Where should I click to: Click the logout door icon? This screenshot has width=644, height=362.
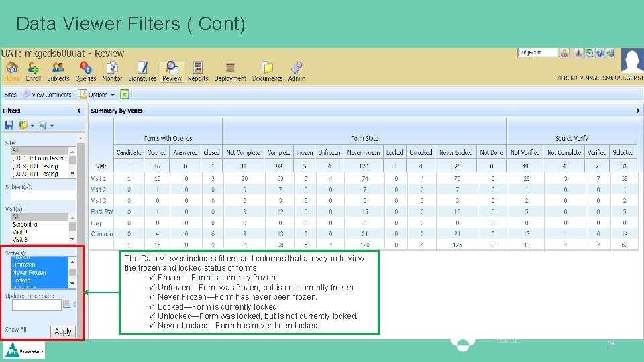(610, 52)
